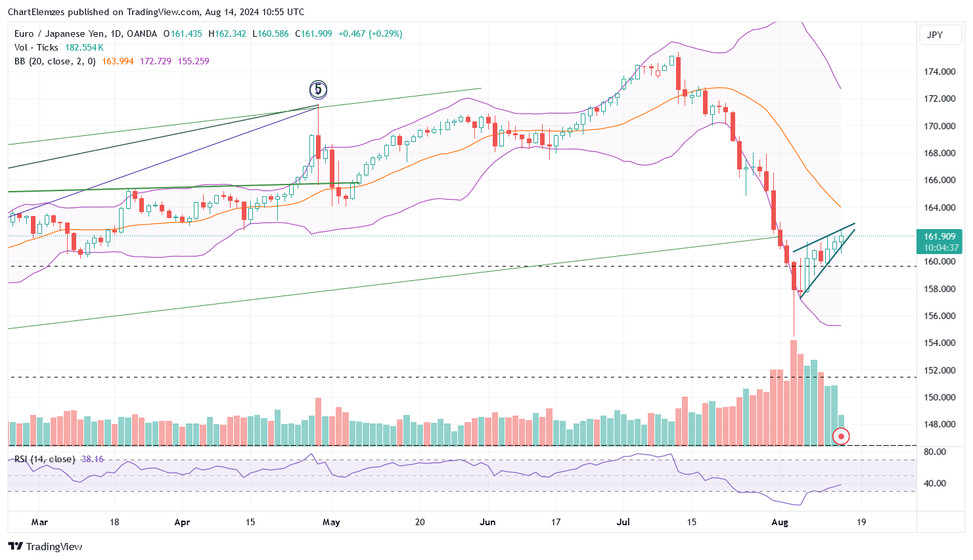The height and width of the screenshot is (560, 973).
Task: Click the RSI (14, close) indicator label
Action: click(45, 459)
